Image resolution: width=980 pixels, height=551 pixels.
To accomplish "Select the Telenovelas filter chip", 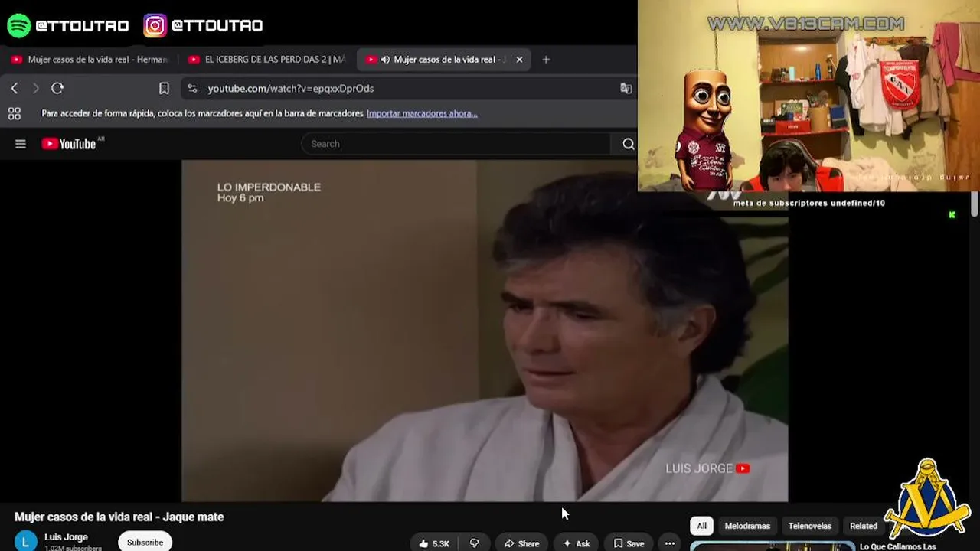I will (x=810, y=526).
